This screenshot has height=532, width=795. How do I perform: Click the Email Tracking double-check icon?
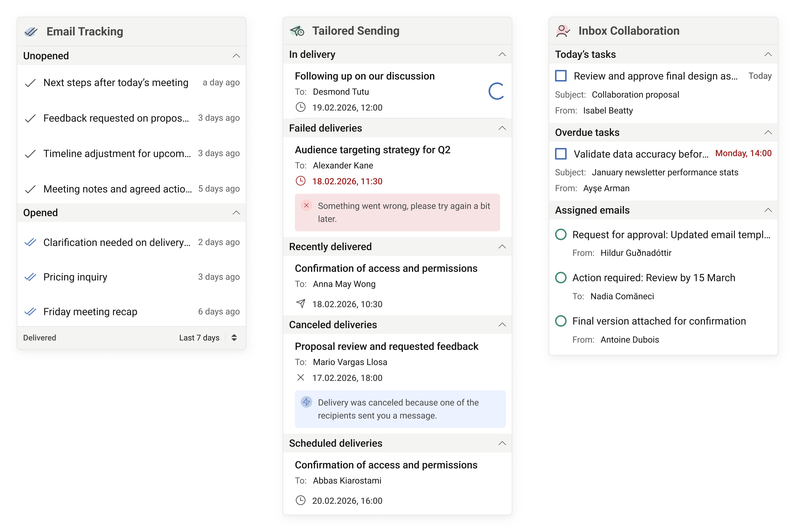coord(31,32)
